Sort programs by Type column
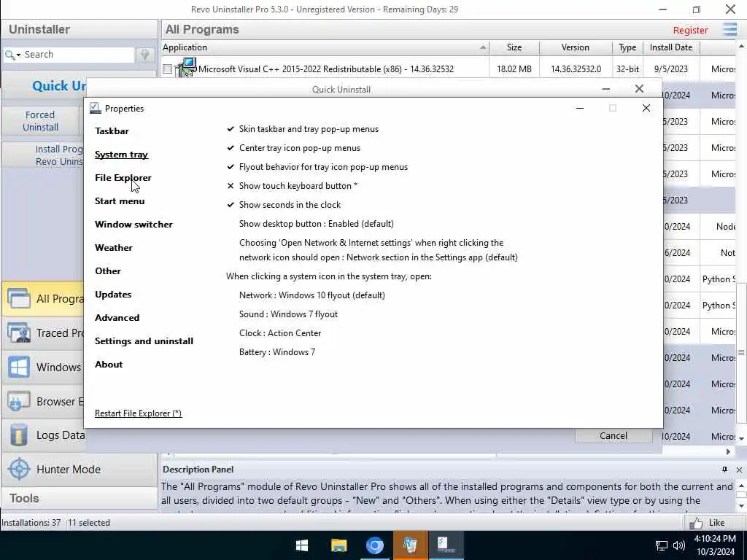The height and width of the screenshot is (560, 747). 627,47
